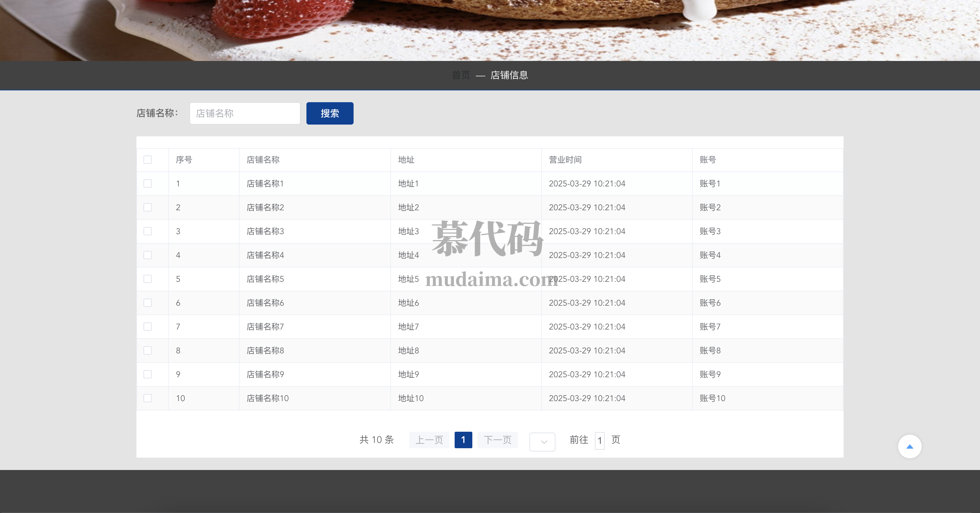This screenshot has width=980, height=513.
Task: Go to 首页 breadcrumb link
Action: point(461,75)
